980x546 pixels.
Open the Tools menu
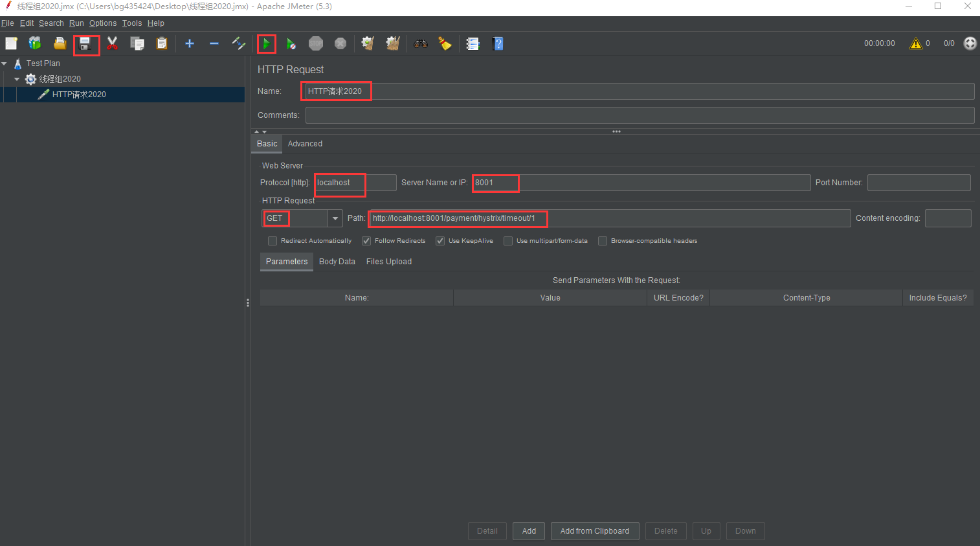pyautogui.click(x=132, y=23)
